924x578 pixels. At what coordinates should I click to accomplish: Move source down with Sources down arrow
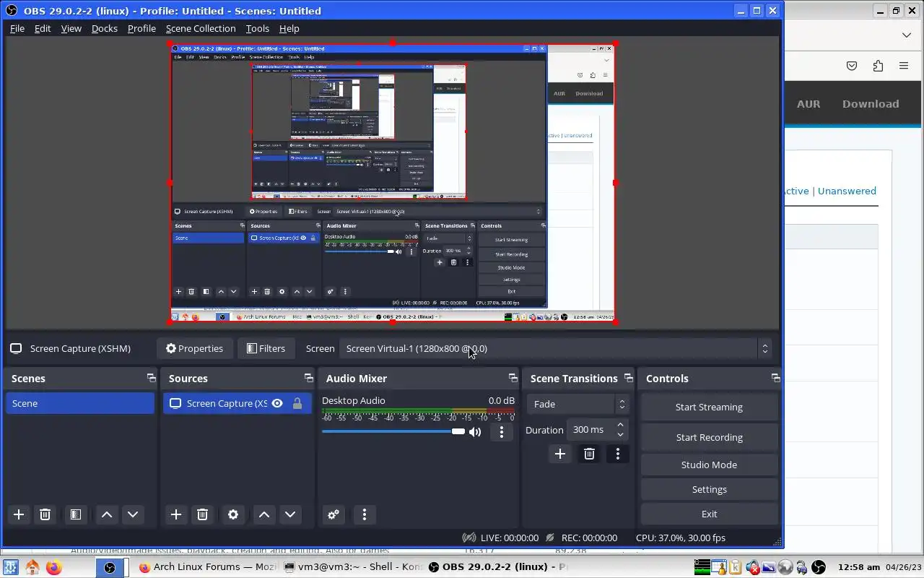tap(289, 514)
